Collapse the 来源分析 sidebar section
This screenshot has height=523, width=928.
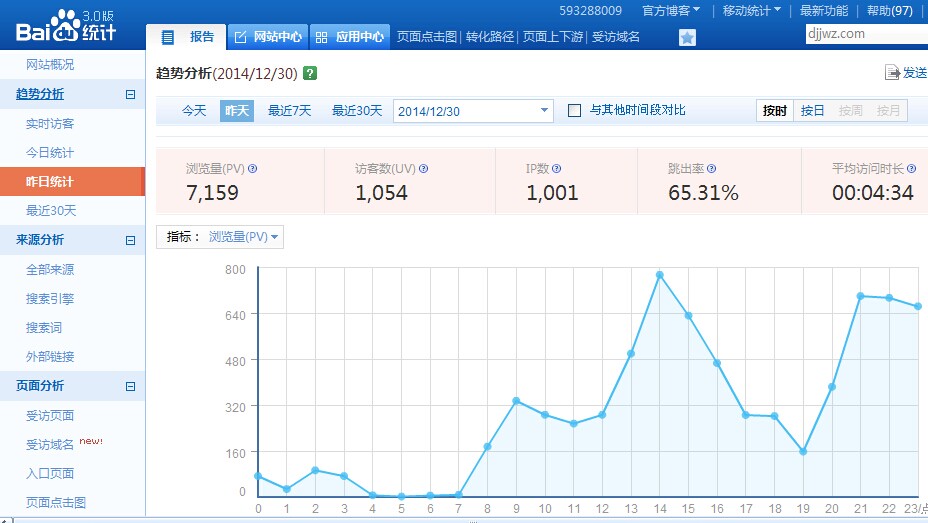point(130,240)
